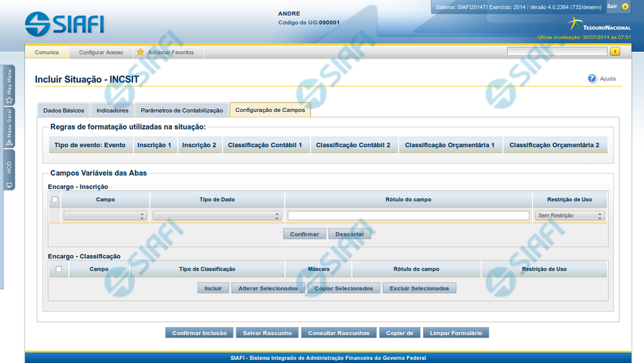Image resolution: width=644 pixels, height=363 pixels.
Task: Open the HOD side tab
Action: click(10, 172)
